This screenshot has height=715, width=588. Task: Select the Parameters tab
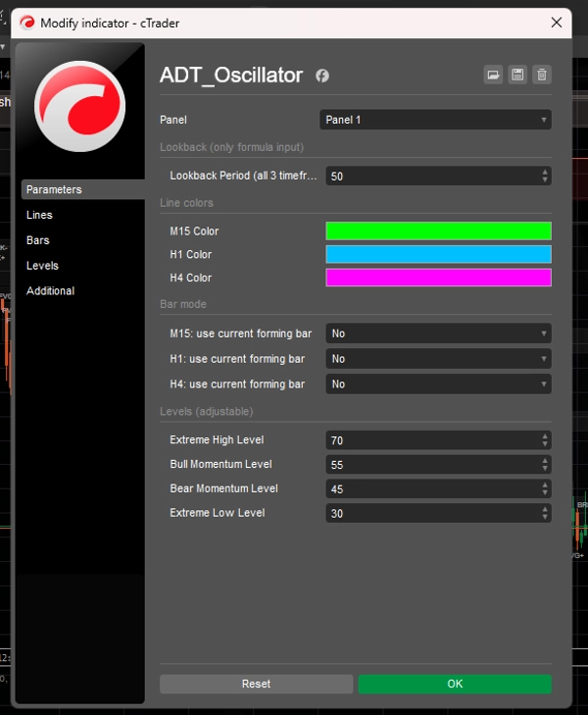pos(83,189)
